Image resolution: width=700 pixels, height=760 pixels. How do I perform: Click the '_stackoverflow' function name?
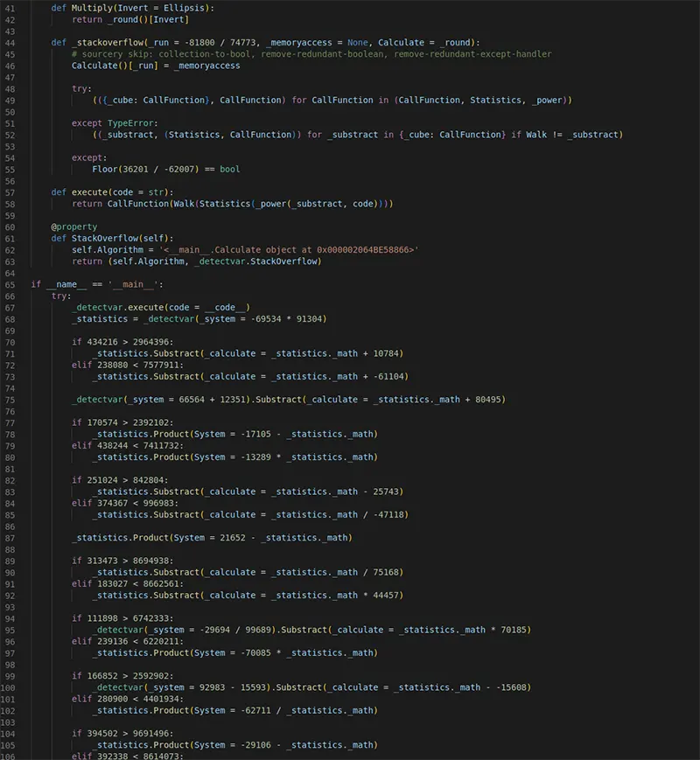[x=108, y=43]
